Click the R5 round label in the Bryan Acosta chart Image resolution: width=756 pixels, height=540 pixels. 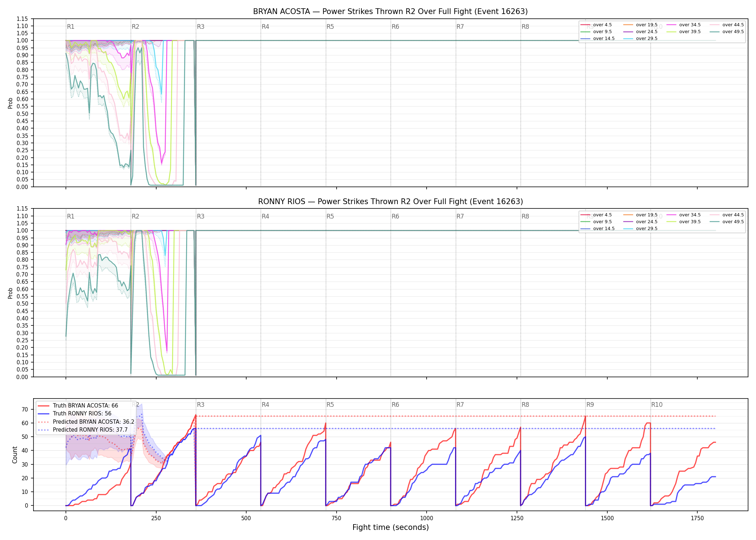click(x=330, y=27)
